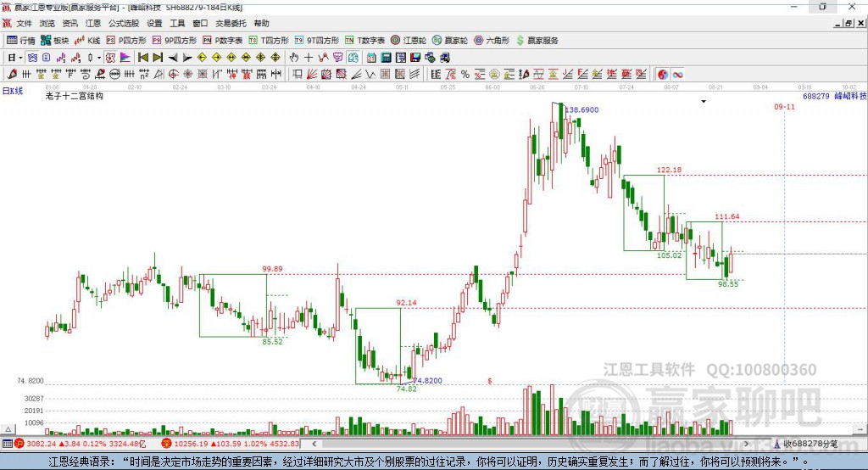Open the P数字表 tool
This screenshot has width=868, height=470.
point(223,41)
